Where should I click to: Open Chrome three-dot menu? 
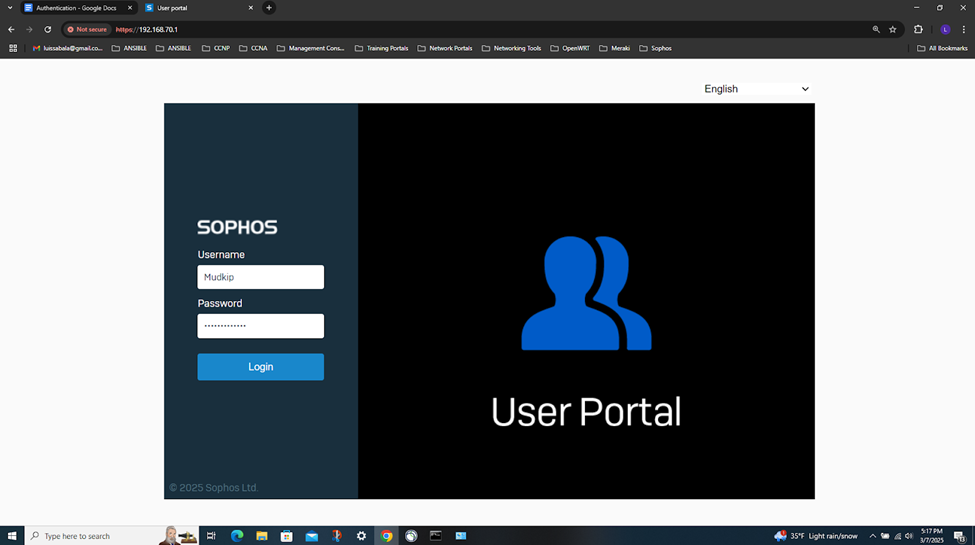tap(964, 29)
